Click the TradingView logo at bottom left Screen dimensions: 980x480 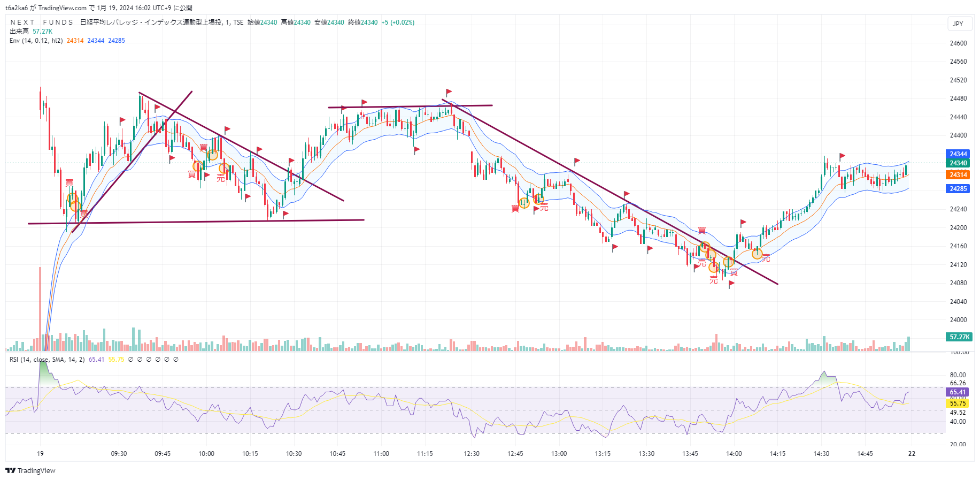point(30,470)
